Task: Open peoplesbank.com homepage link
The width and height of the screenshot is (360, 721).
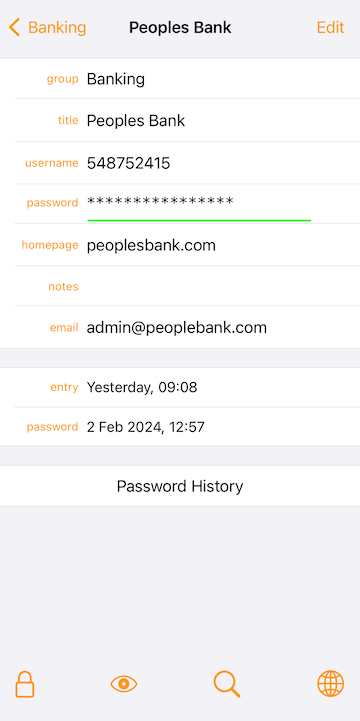Action: 151,245
